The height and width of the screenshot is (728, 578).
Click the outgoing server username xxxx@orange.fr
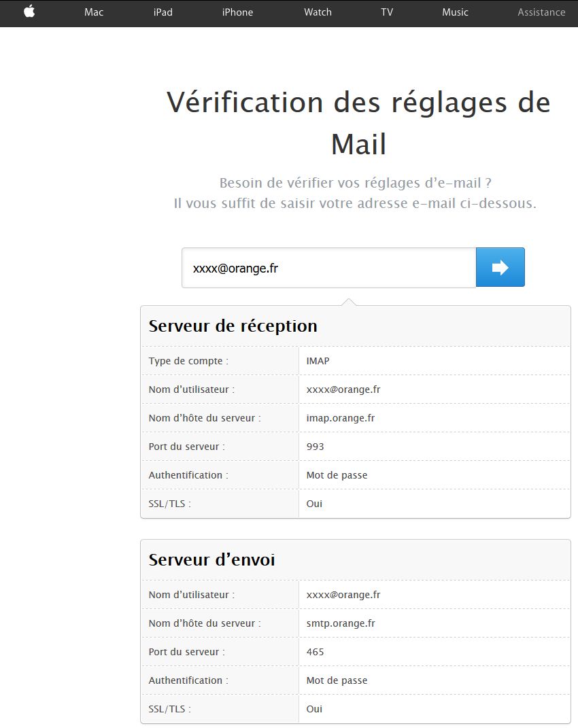coord(343,595)
